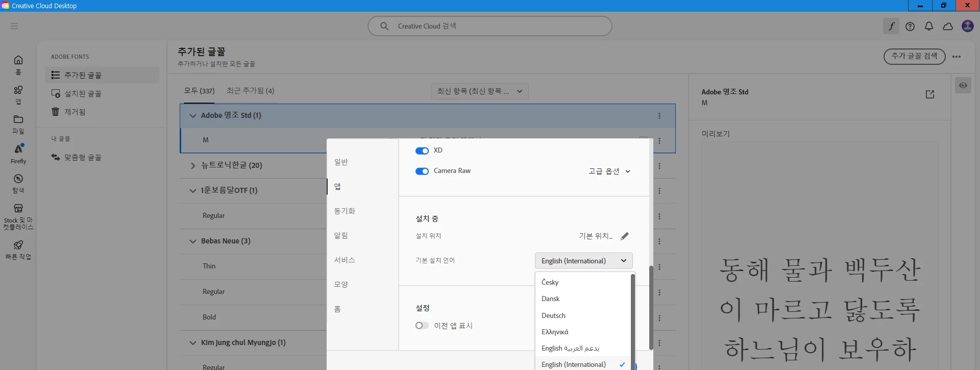Collapse the Bebas Neue (3) group
980x370 pixels.
click(x=192, y=241)
